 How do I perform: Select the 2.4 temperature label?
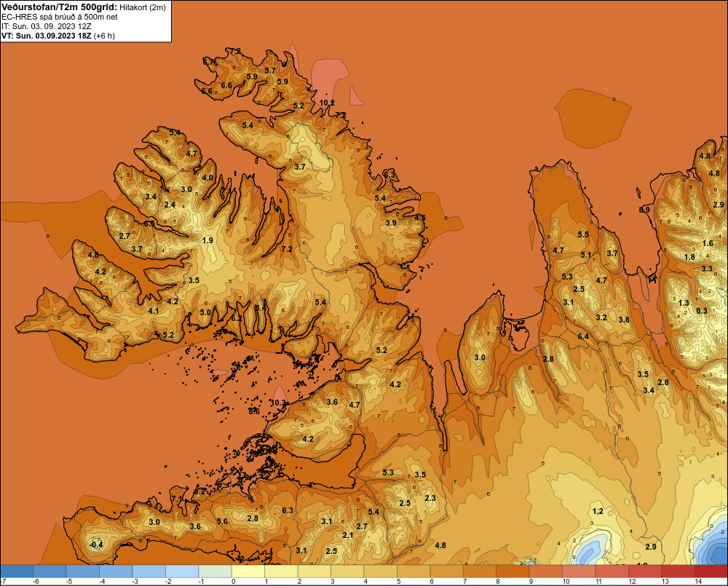click(170, 205)
